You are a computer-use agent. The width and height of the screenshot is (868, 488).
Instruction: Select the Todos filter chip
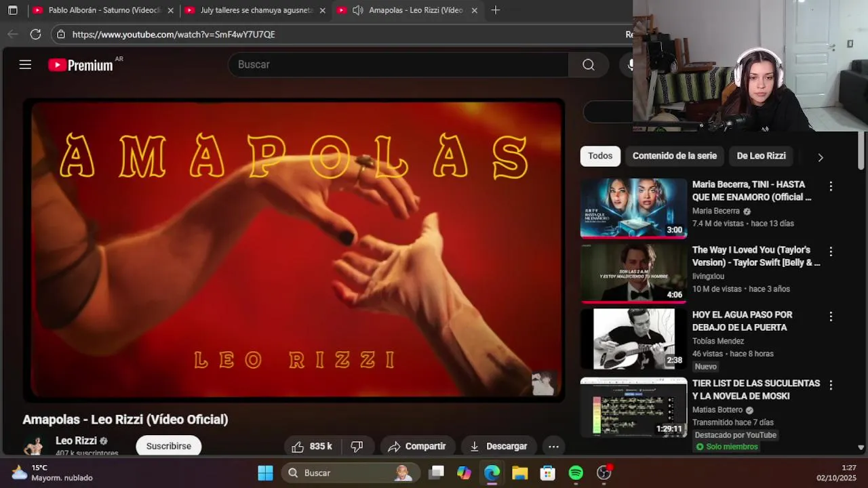600,156
